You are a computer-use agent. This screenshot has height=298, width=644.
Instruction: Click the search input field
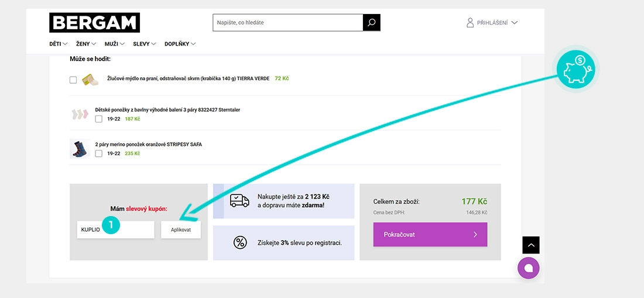pos(288,23)
